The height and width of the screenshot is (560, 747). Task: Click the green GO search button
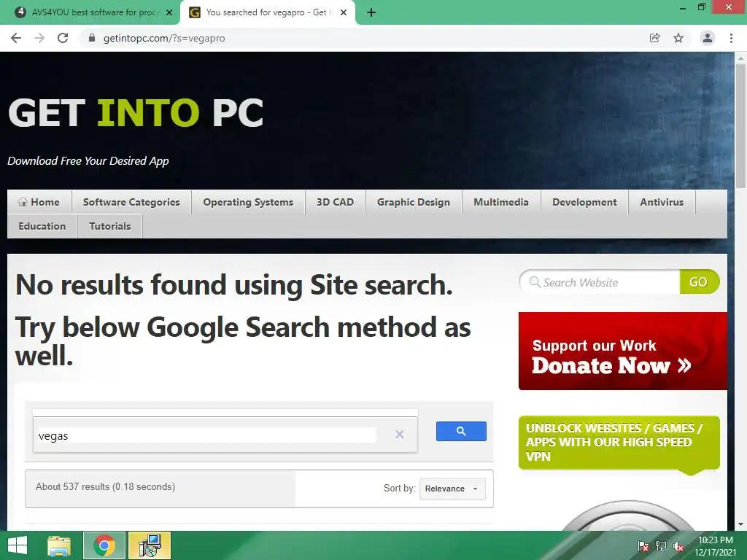pos(699,282)
